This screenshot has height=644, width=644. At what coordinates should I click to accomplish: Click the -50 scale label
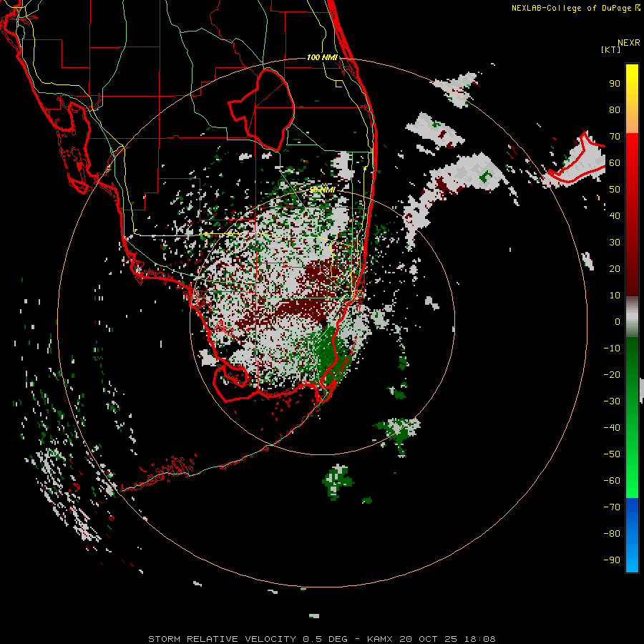(x=612, y=454)
